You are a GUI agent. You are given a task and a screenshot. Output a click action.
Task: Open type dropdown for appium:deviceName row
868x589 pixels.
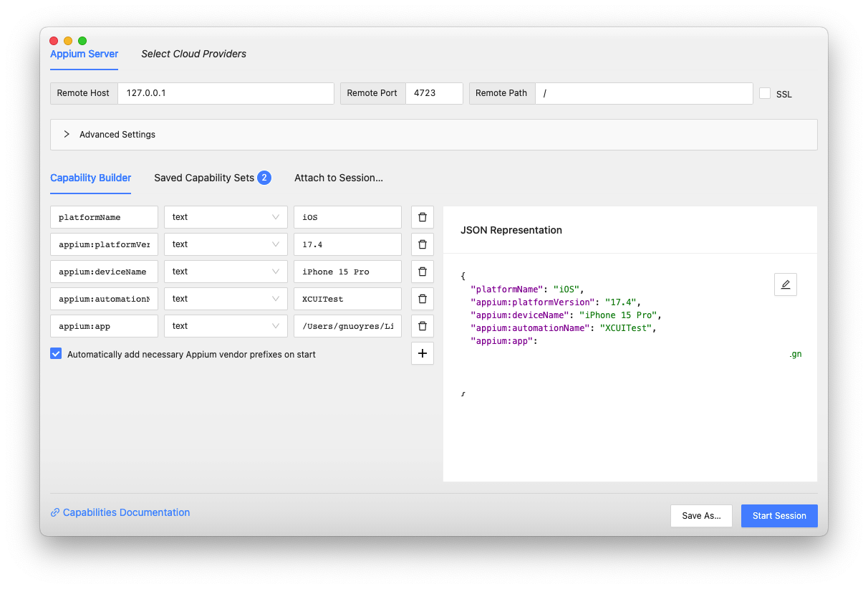[226, 272]
